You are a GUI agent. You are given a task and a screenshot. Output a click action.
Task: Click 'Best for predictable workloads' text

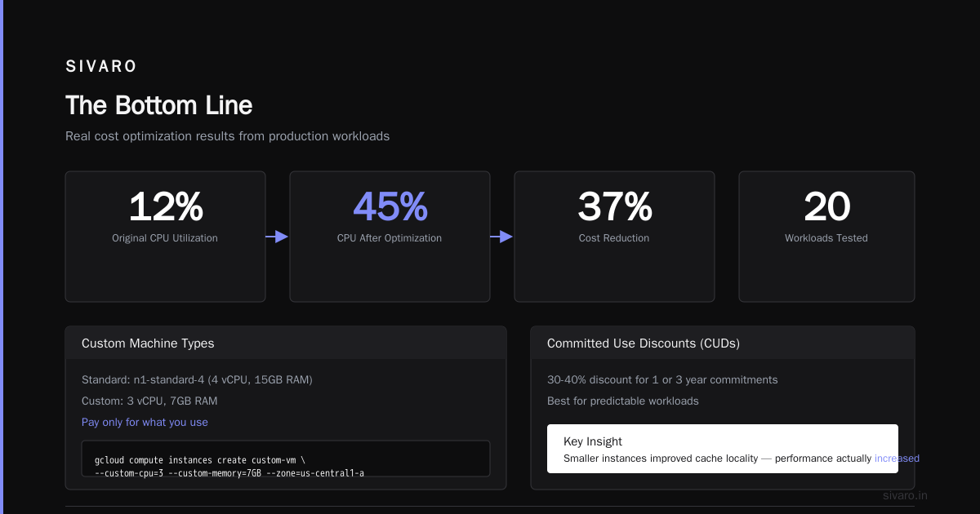click(623, 401)
